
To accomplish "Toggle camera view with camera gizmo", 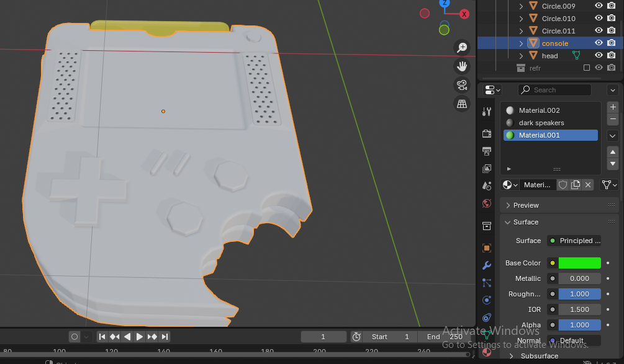I will (462, 85).
